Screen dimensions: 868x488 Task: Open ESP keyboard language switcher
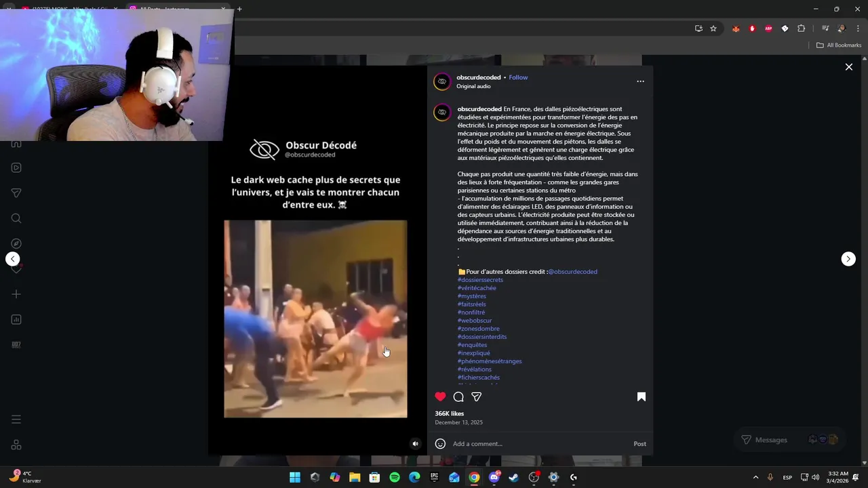tap(787, 477)
